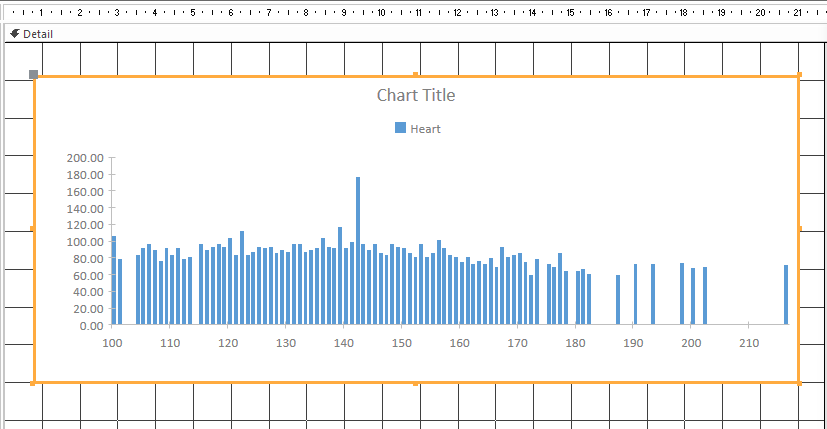Select the 160.00 y-axis label
Screen dimensions: 827x429
coord(85,191)
